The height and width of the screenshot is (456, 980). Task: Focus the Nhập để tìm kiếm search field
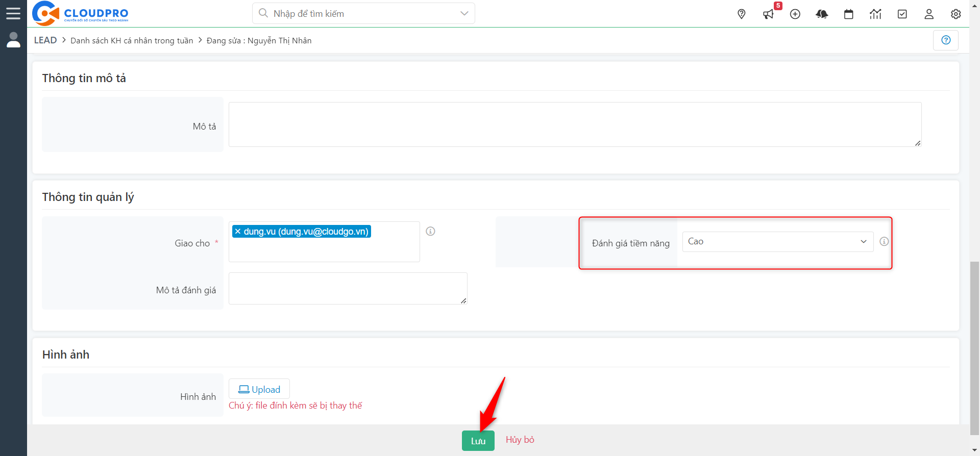coord(363,13)
